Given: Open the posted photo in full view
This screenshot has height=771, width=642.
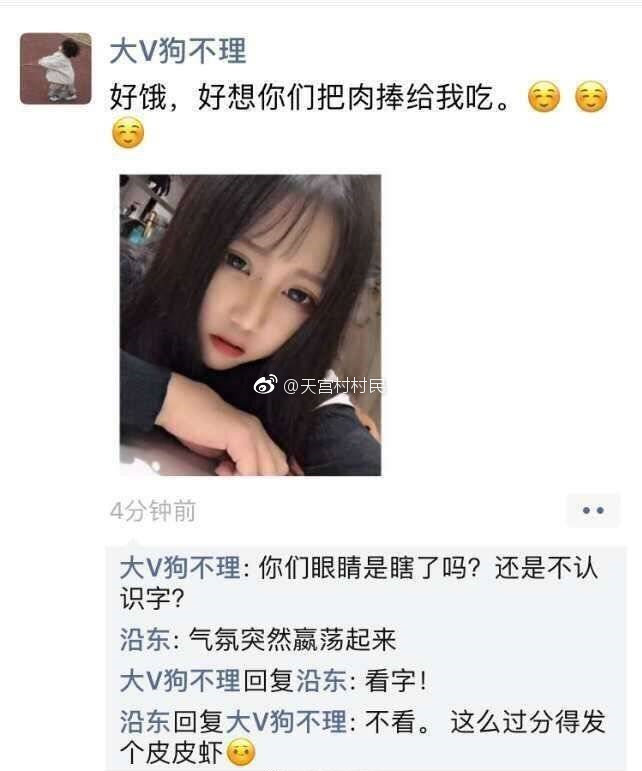Looking at the screenshot, I should [x=250, y=325].
